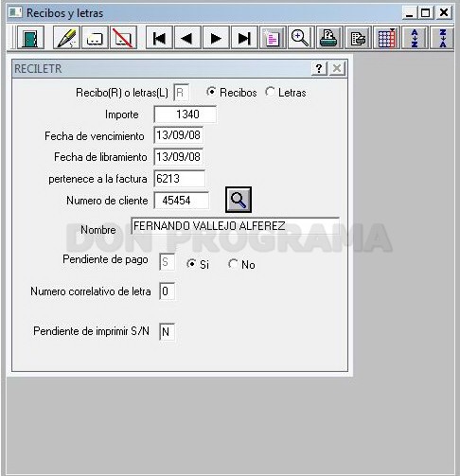
Task: Go to next record
Action: pyautogui.click(x=216, y=38)
